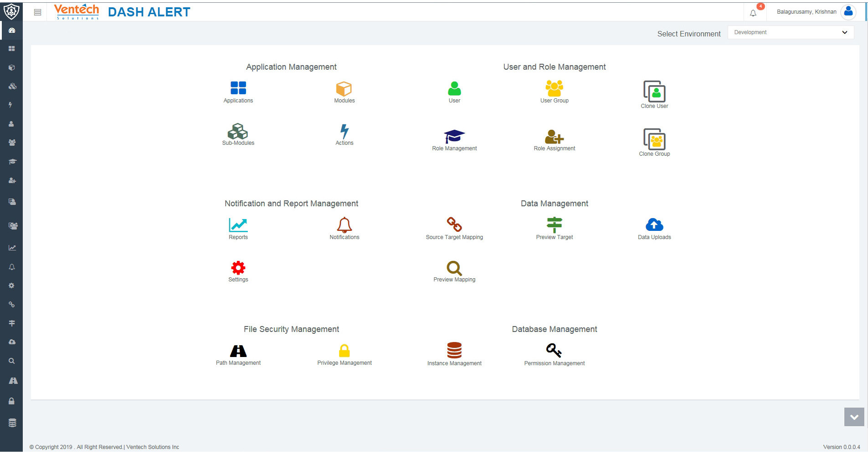Viewport: 868px width, 454px height.
Task: Open the Source Target Mapping icon
Action: 454,223
